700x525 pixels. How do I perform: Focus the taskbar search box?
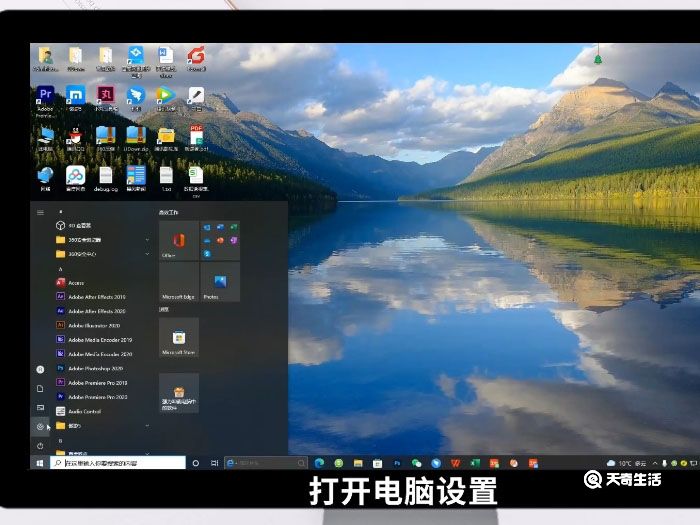click(117, 463)
